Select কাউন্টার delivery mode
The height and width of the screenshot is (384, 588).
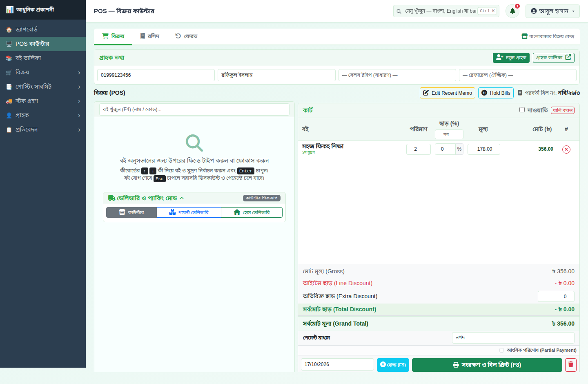pos(131,212)
